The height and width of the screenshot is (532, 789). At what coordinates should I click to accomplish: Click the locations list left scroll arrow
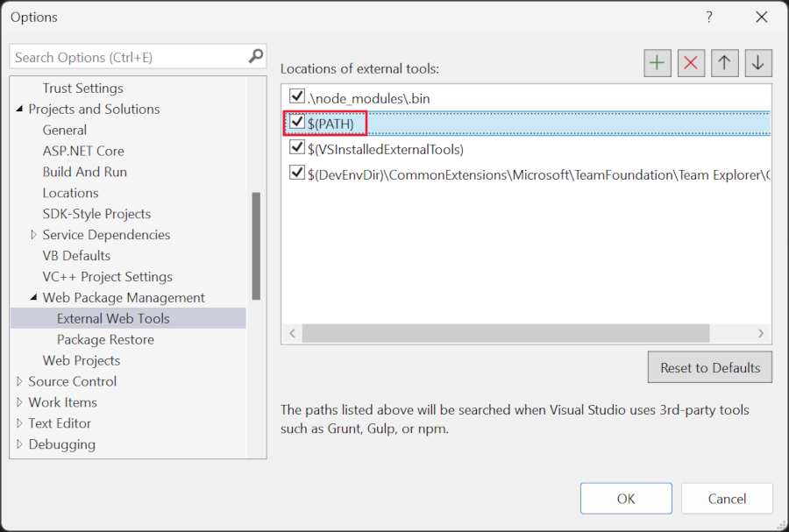pyautogui.click(x=292, y=333)
